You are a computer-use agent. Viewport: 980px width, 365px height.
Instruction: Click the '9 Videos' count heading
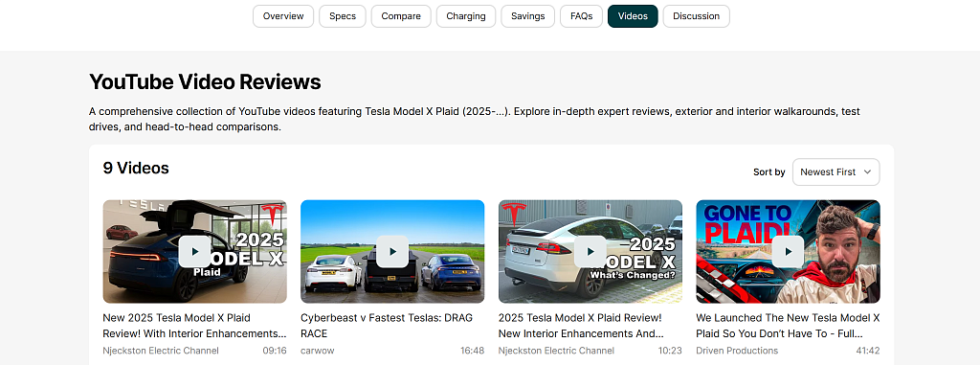[136, 168]
